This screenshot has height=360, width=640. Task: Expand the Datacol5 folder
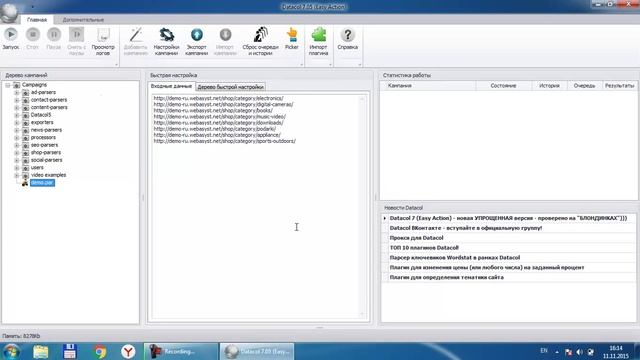[16, 115]
